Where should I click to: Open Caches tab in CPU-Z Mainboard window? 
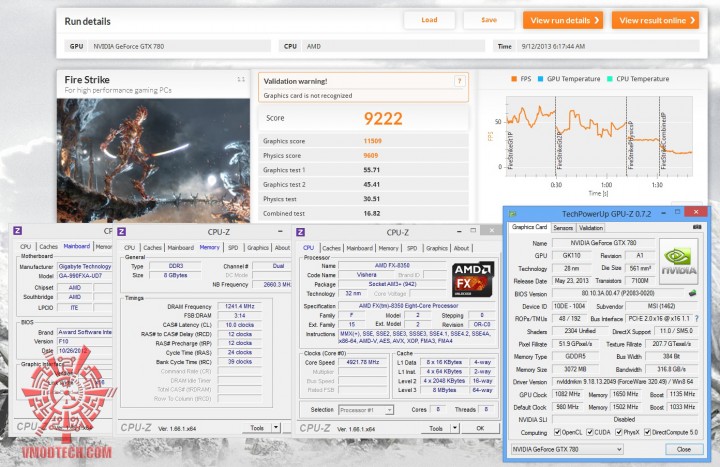pos(48,247)
